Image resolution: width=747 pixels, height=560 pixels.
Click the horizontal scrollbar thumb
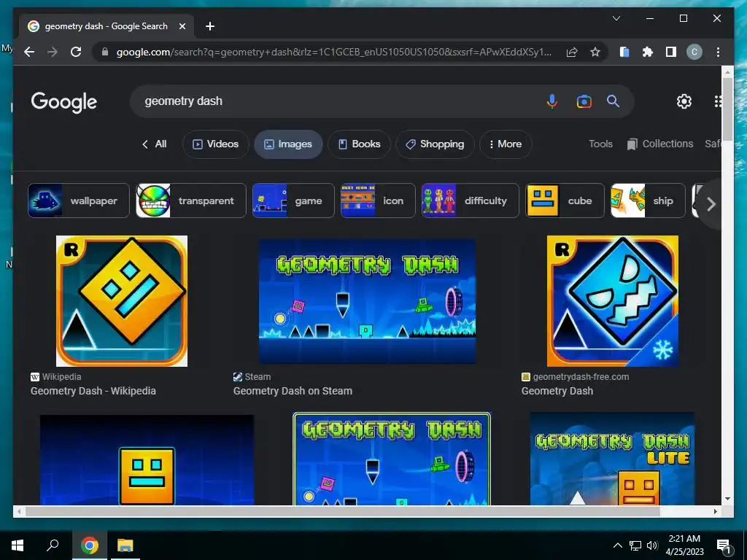pos(343,511)
